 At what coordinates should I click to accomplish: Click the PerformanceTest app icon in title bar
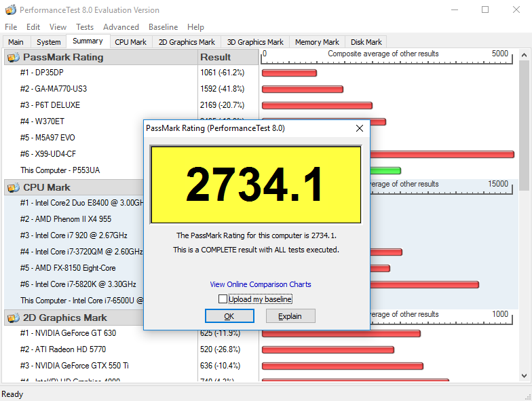click(11, 9)
